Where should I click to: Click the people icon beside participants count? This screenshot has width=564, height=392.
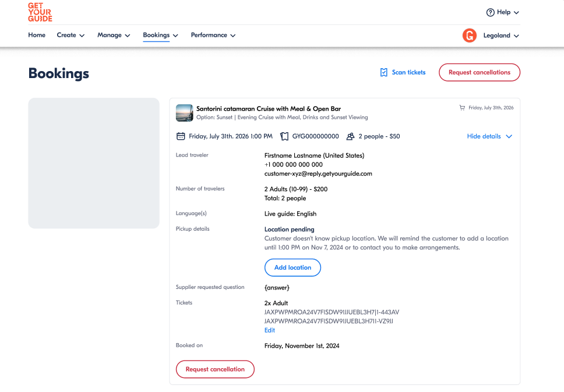click(x=350, y=136)
